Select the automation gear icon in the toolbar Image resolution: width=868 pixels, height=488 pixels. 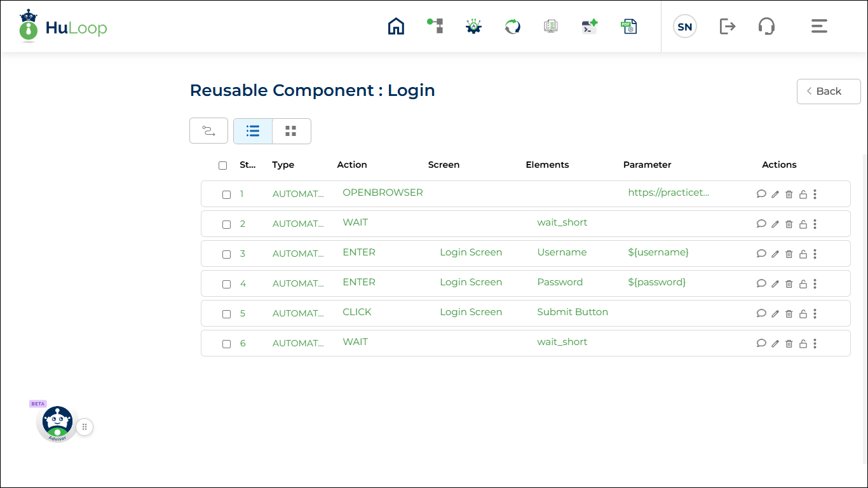(x=473, y=26)
